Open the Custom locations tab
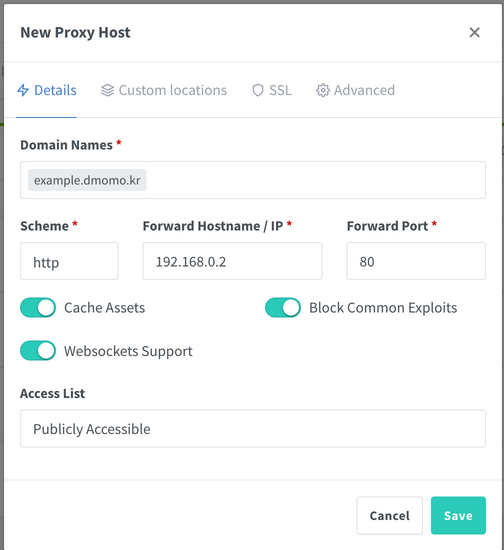This screenshot has height=550, width=504. tap(164, 90)
